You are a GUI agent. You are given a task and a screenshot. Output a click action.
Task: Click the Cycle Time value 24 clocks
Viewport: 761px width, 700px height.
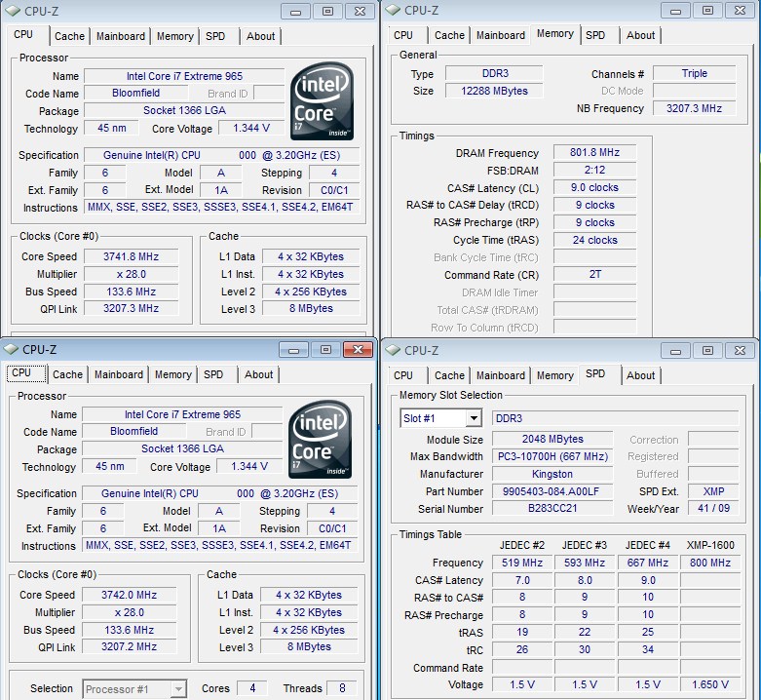click(594, 240)
